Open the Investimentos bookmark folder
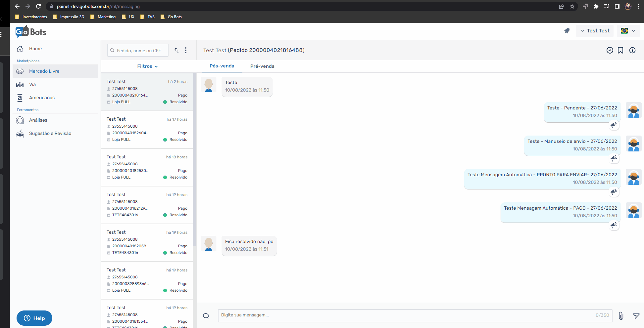 (31, 17)
